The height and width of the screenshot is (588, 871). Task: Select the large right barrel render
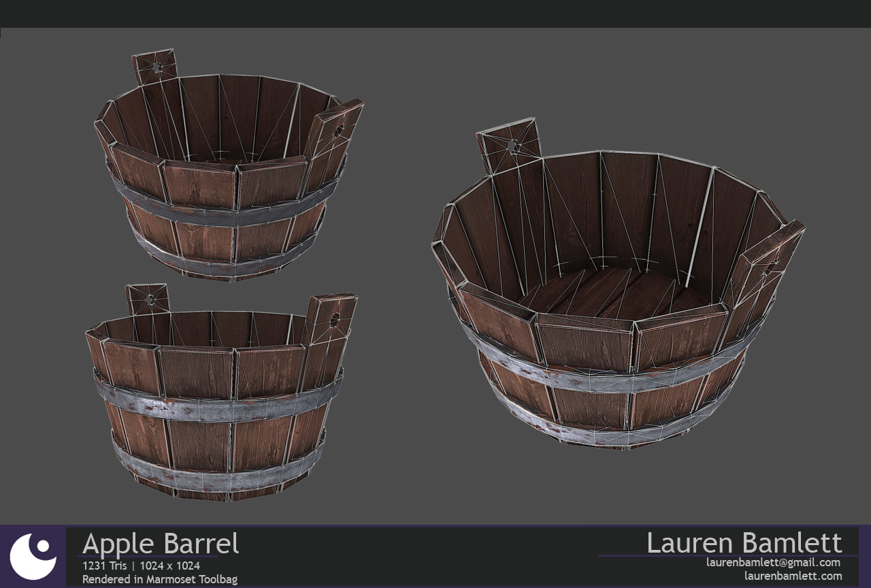(x=618, y=284)
